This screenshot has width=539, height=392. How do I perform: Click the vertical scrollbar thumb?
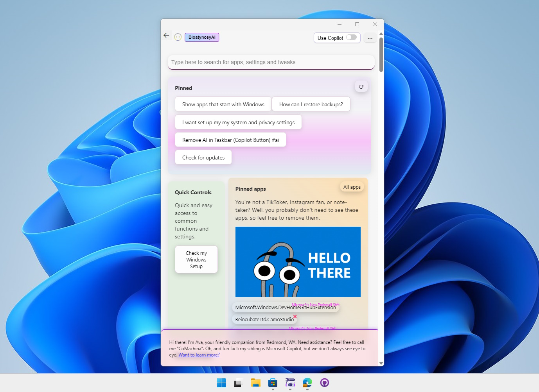coord(381,55)
